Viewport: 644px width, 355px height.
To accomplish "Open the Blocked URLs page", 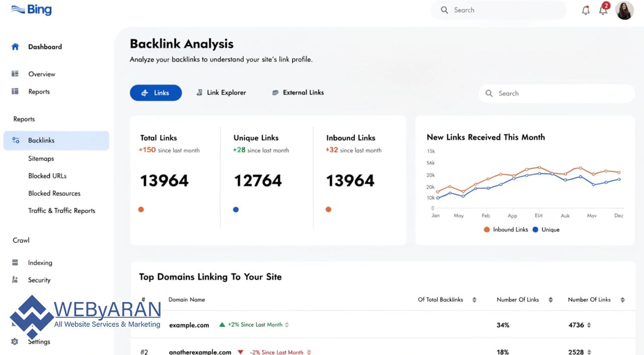I will [x=47, y=175].
